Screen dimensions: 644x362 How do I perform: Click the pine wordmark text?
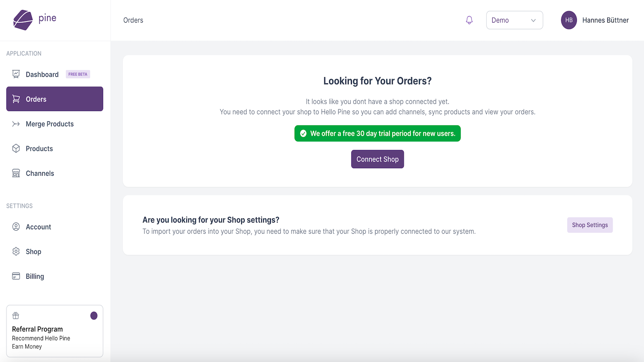click(x=47, y=18)
